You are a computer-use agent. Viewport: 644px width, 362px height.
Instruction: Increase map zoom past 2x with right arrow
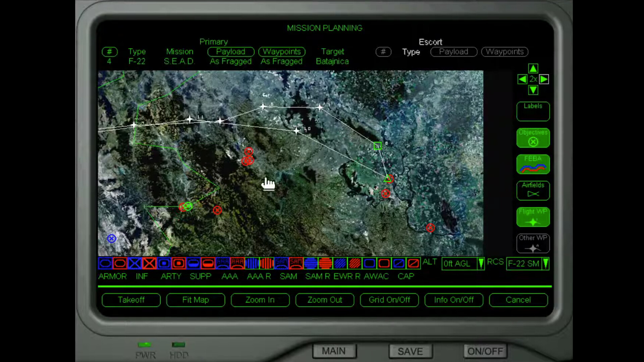[544, 79]
